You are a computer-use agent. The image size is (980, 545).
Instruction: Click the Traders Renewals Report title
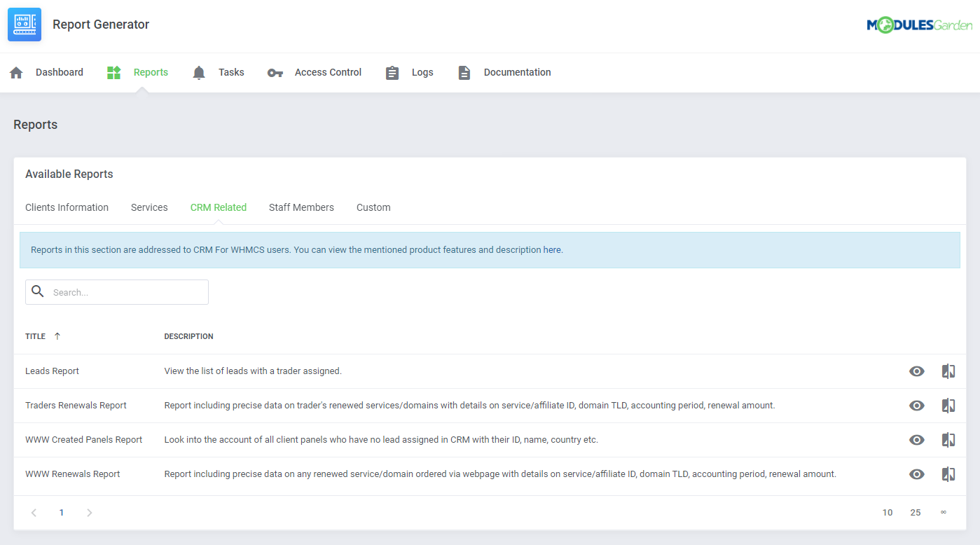pyautogui.click(x=76, y=406)
